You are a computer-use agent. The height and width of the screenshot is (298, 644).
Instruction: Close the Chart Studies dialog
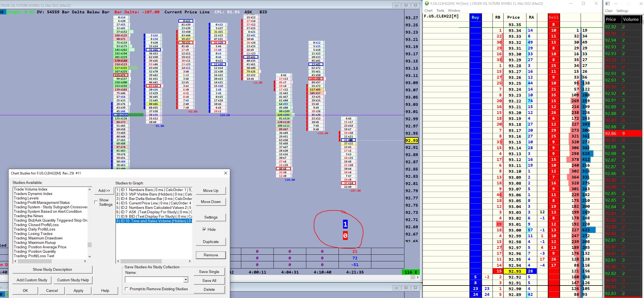point(225,173)
